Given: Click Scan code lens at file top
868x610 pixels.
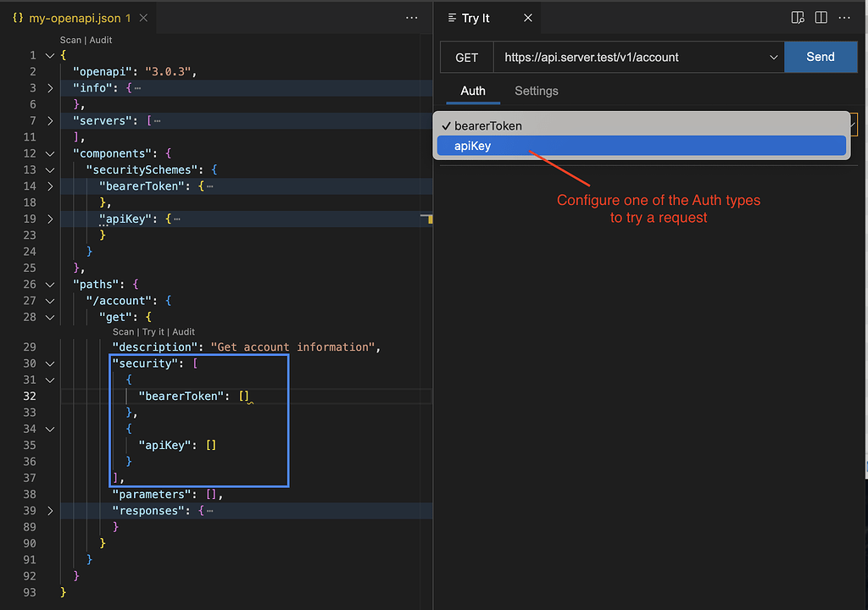Looking at the screenshot, I should pyautogui.click(x=70, y=40).
